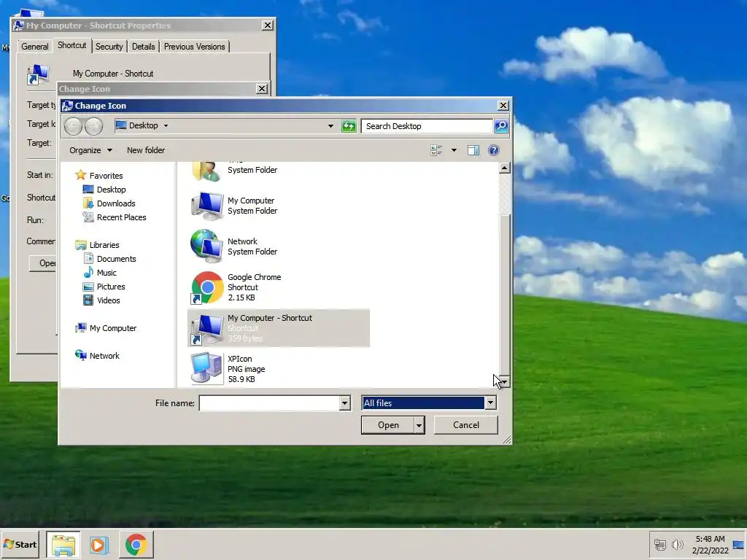This screenshot has width=747, height=560.
Task: Expand the File name dropdown arrow
Action: tap(345, 403)
